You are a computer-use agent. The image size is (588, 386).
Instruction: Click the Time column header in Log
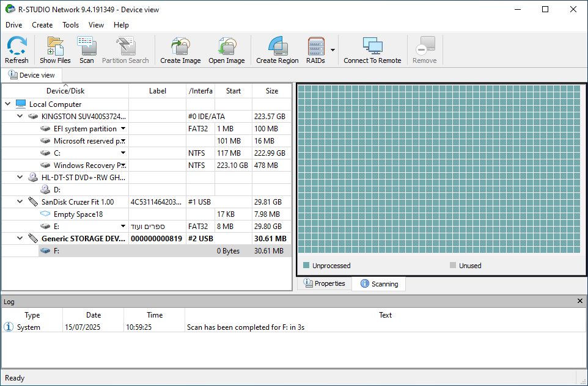click(155, 315)
